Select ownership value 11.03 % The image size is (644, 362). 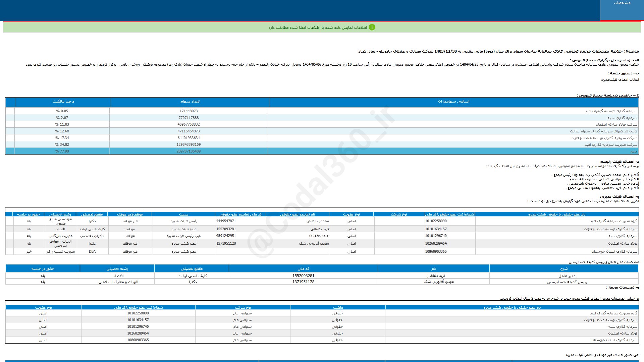coord(62,125)
